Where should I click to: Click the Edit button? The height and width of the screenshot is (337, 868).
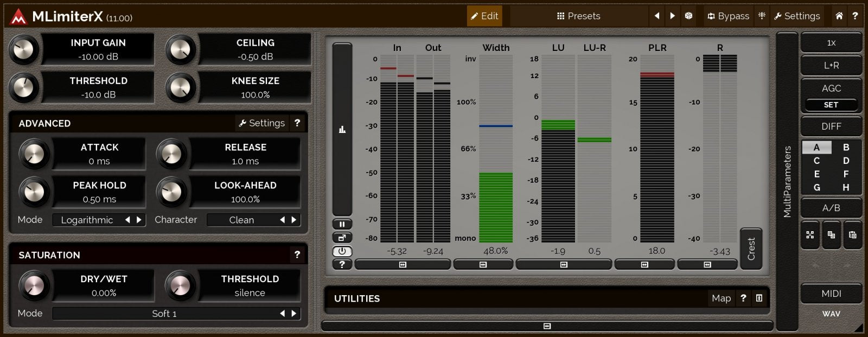(484, 16)
